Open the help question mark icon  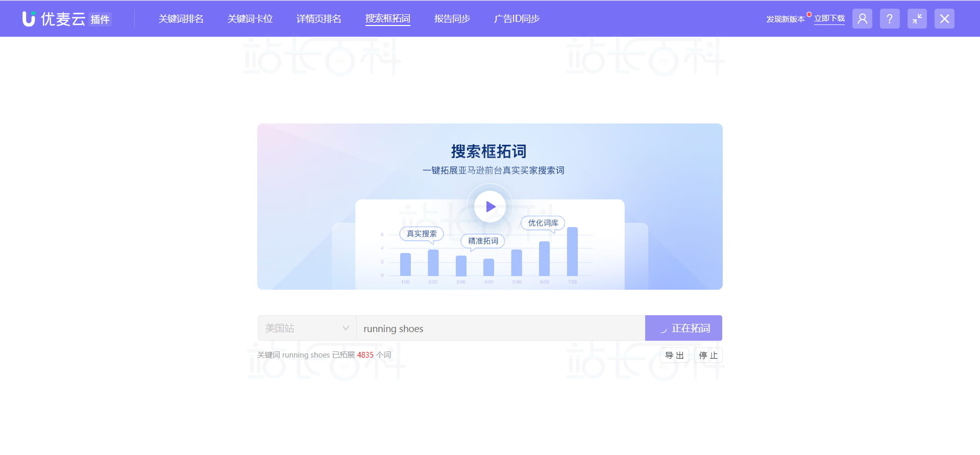click(x=890, y=19)
